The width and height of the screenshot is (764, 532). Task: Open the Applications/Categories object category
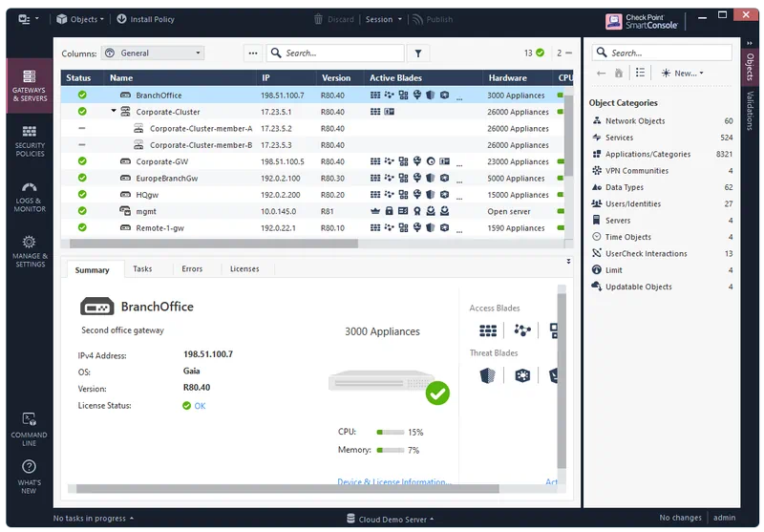click(x=662, y=154)
